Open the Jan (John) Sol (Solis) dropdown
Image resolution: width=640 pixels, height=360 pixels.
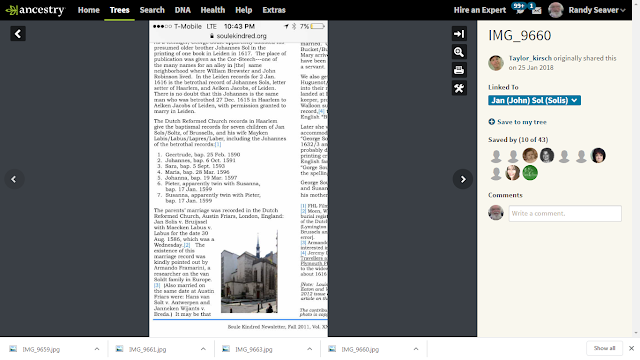[534, 100]
